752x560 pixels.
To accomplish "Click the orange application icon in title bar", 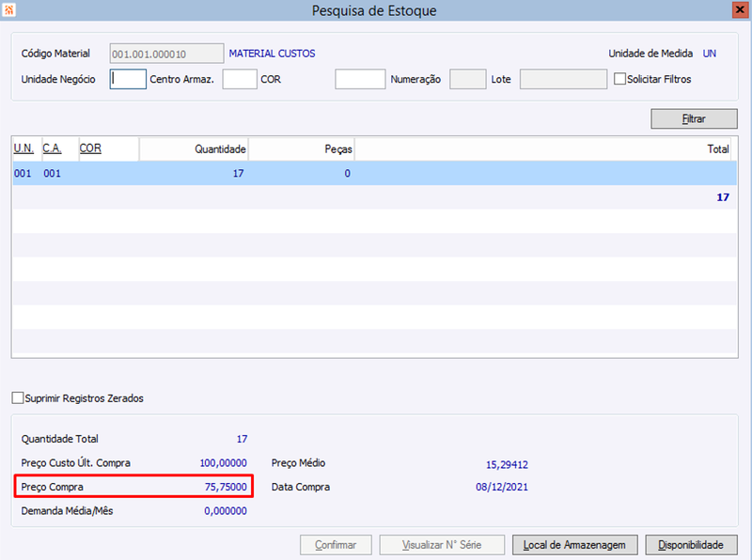I will 9,9.
